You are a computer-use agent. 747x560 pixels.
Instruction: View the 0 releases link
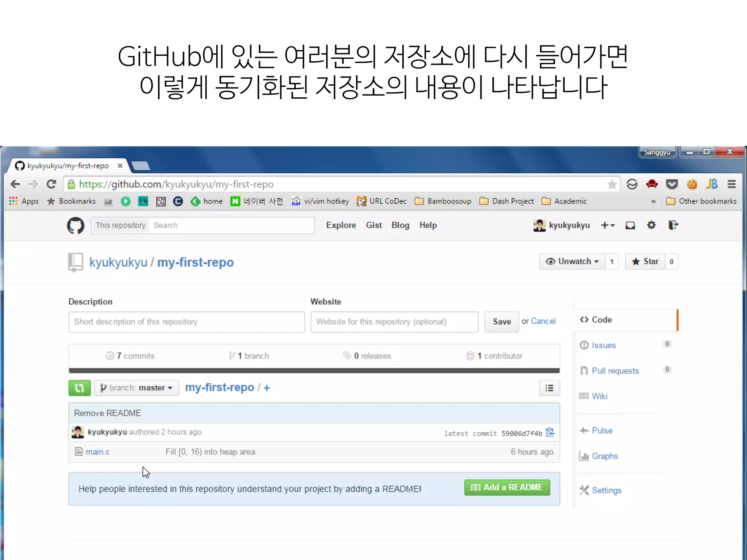[x=367, y=356]
